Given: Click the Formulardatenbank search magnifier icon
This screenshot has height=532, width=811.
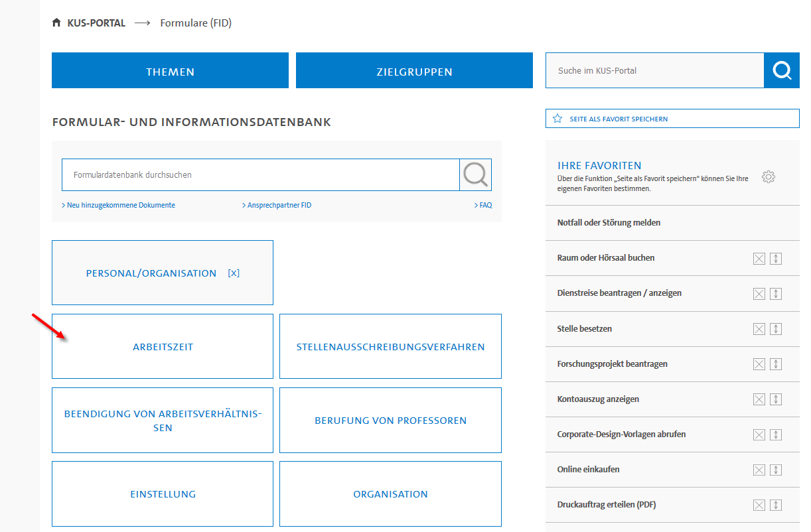Looking at the screenshot, I should pyautogui.click(x=475, y=175).
